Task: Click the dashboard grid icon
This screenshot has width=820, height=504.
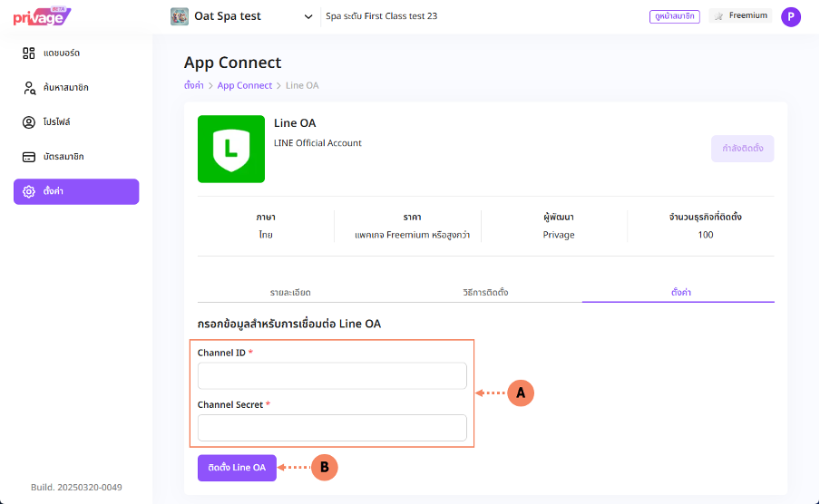Action: [x=29, y=53]
